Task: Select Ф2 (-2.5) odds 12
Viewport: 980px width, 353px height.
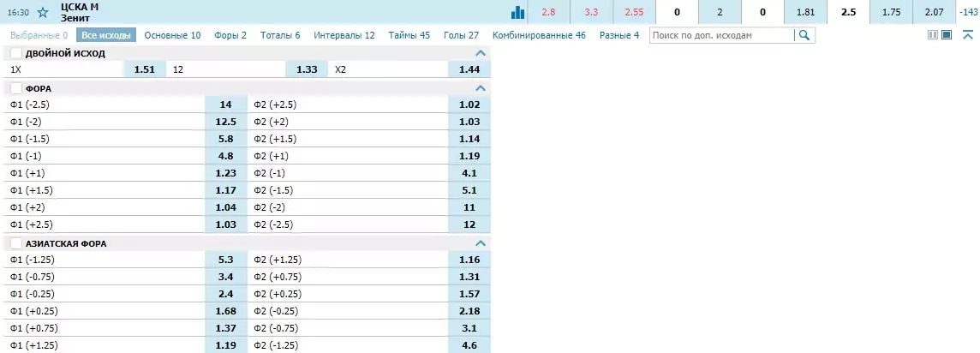Action: pos(469,224)
